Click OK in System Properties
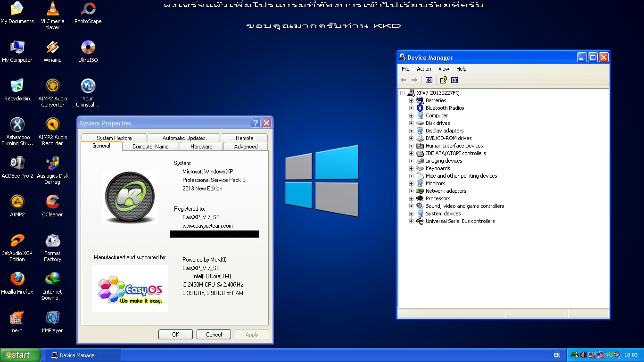The height and width of the screenshot is (362, 644). (x=175, y=335)
